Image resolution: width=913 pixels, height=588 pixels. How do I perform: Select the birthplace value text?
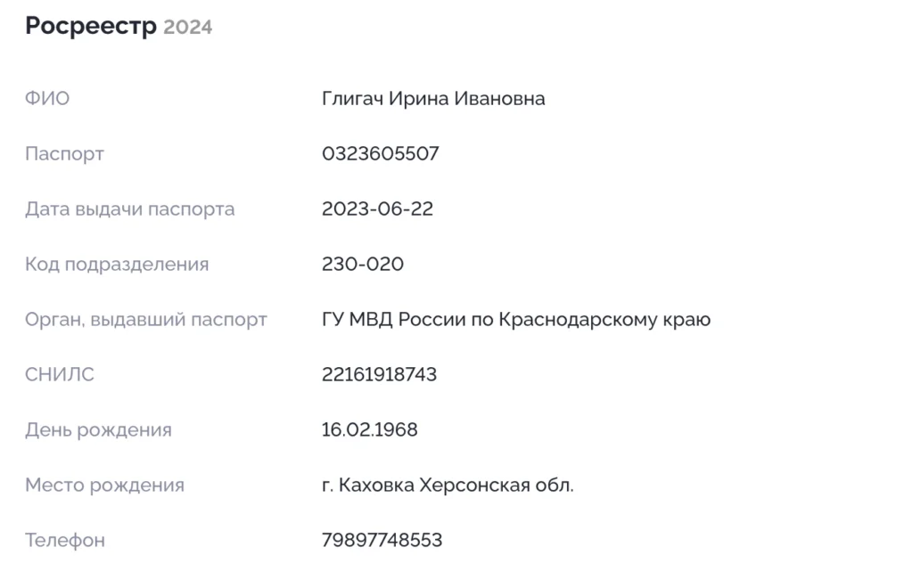pos(448,485)
